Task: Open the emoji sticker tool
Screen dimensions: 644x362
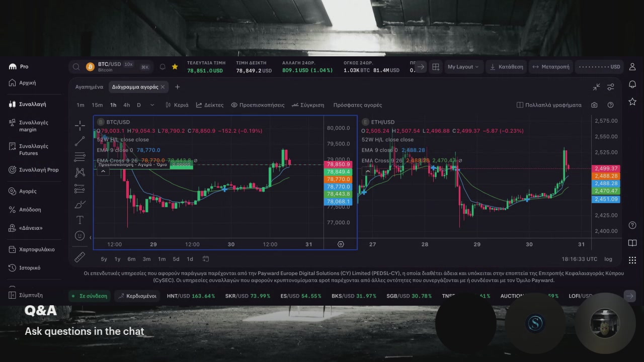Action: point(79,236)
